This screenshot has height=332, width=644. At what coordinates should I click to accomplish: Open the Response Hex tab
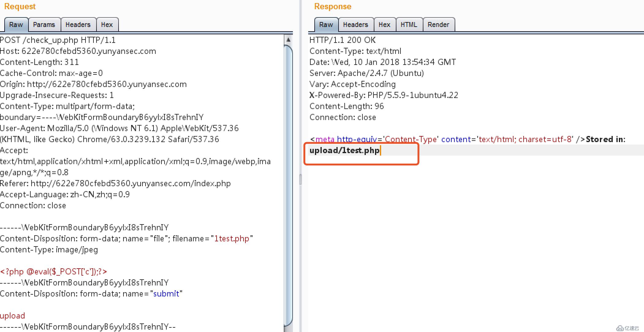[x=385, y=25]
